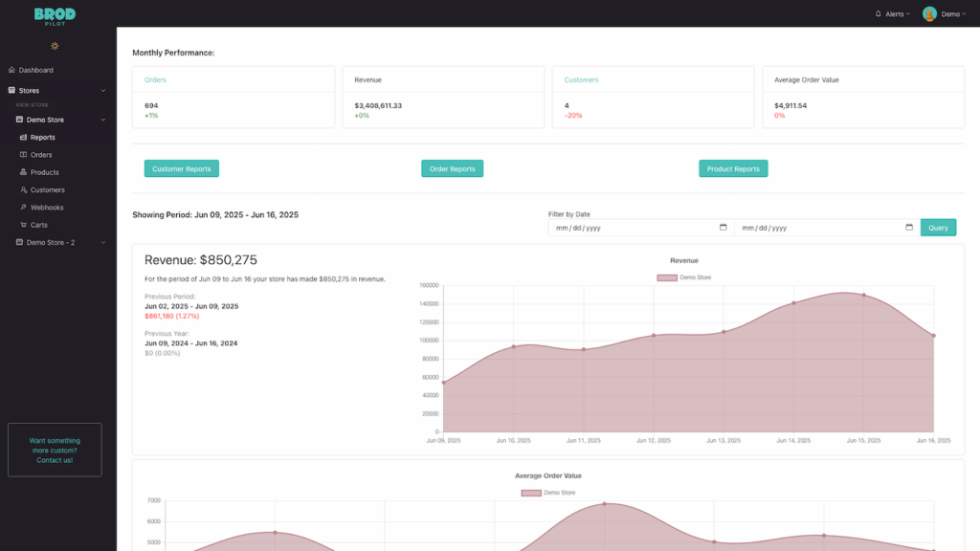Toggle the theme with the sun icon
The image size is (980, 551).
pyautogui.click(x=55, y=45)
